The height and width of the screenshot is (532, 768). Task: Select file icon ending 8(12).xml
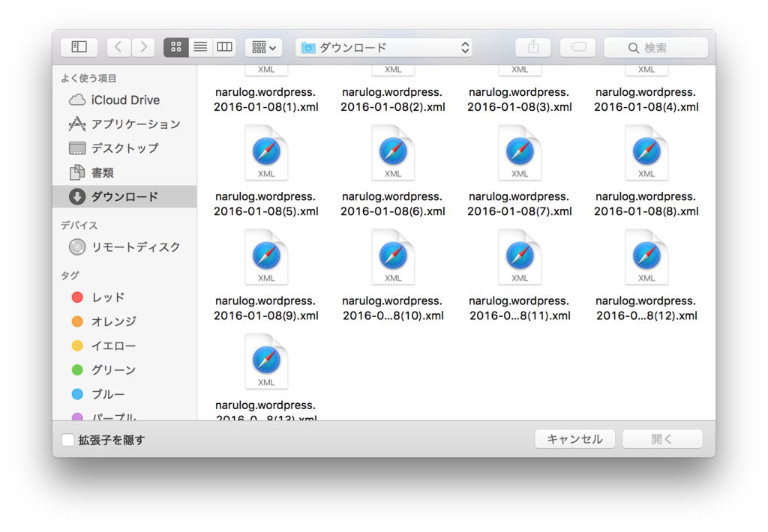[646, 257]
